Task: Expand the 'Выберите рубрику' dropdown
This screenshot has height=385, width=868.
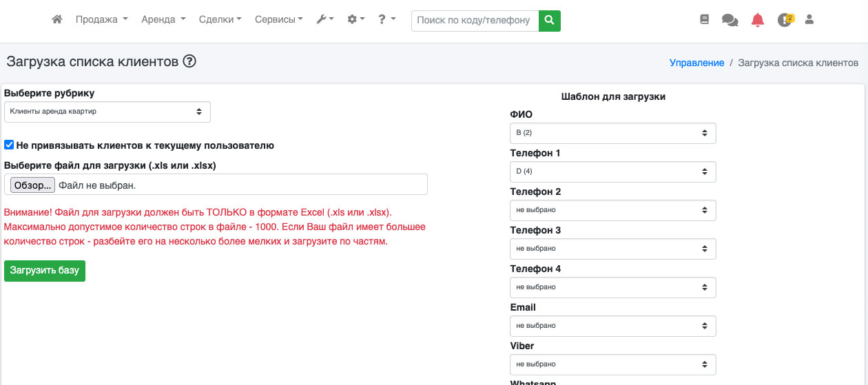Action: (107, 112)
